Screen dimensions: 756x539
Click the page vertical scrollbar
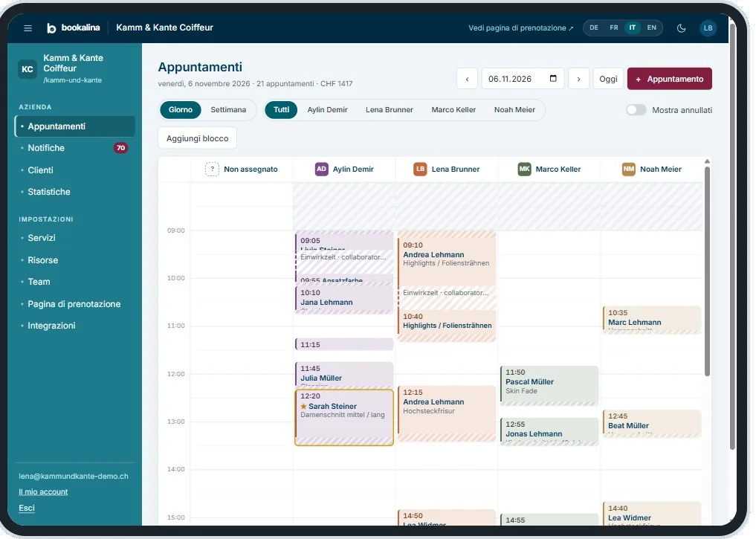(x=732, y=236)
